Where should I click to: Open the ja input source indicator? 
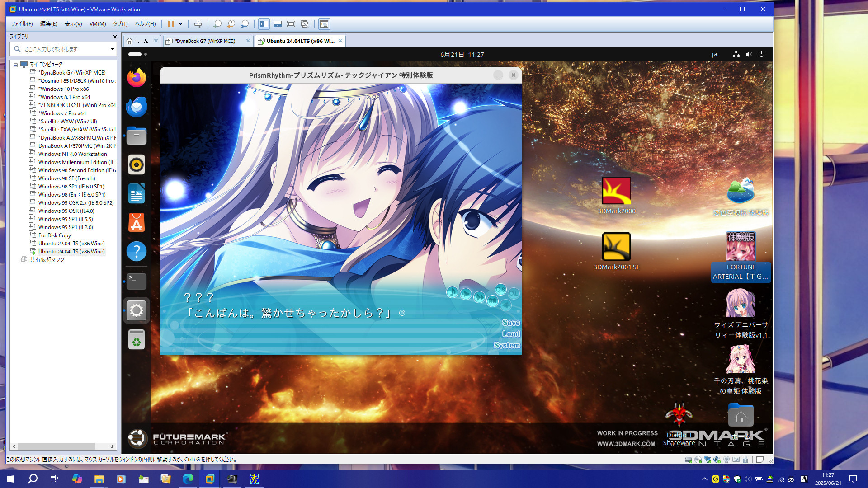[x=714, y=54]
